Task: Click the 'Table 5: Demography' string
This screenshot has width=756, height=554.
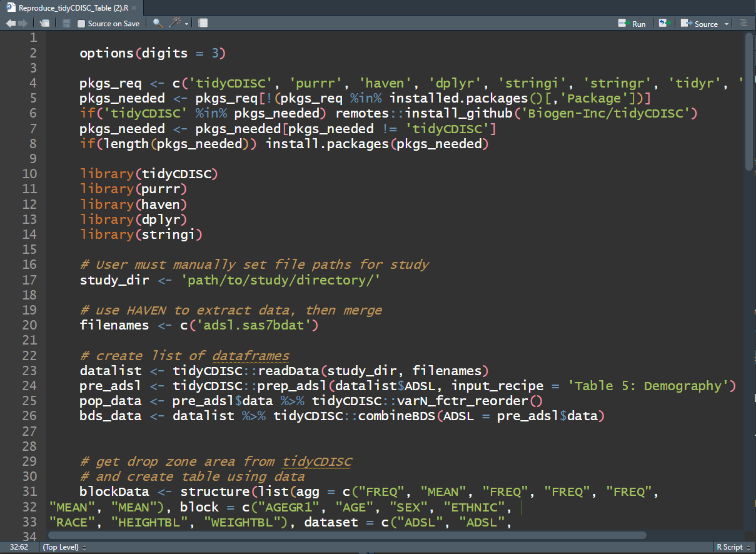Action: [649, 386]
